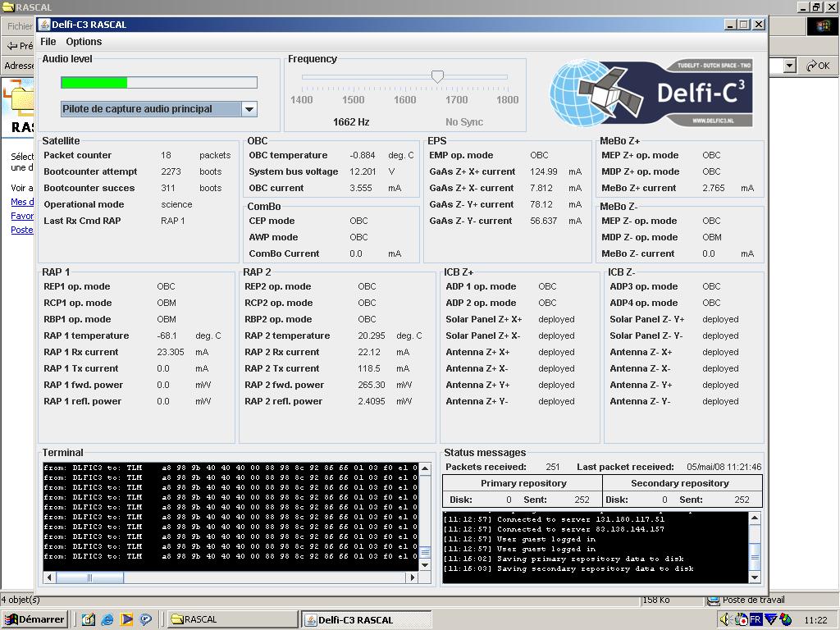The height and width of the screenshot is (630, 840).
Task: Open the File menu
Action: [x=48, y=42]
